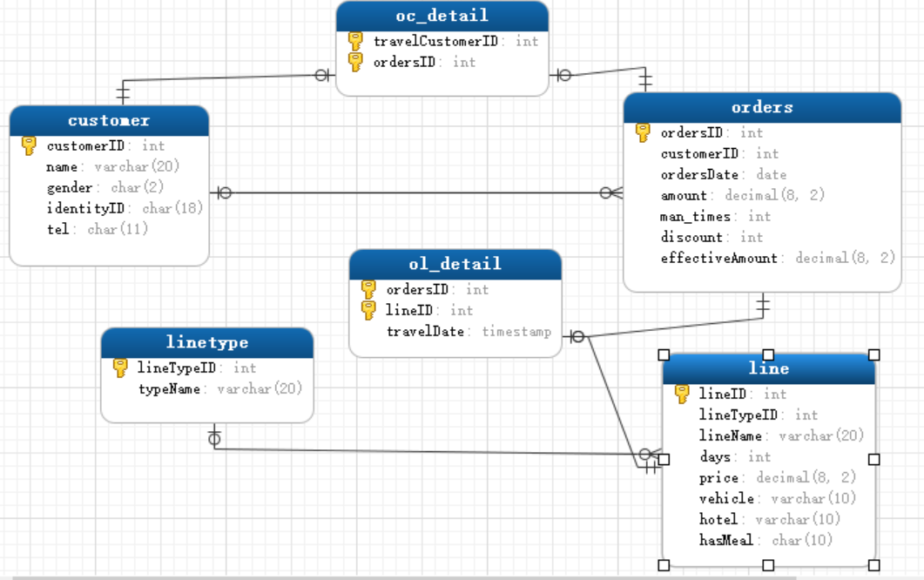Click the key icon beside ol_detail ordersID
This screenshot has width=924, height=580.
[368, 289]
